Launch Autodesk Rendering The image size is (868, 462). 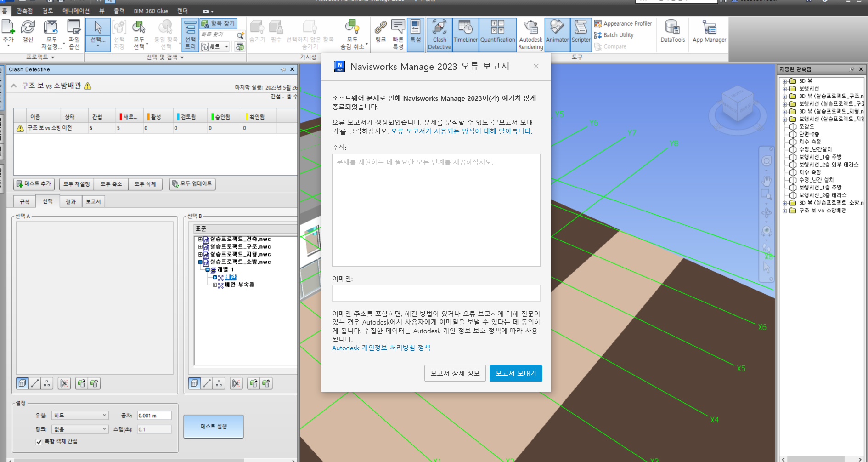click(530, 34)
